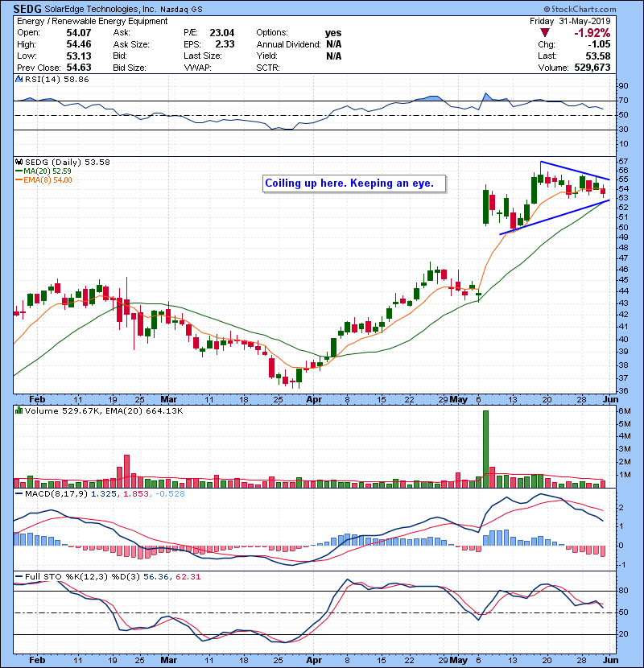Click the 57 tick on the price axis

(623, 162)
